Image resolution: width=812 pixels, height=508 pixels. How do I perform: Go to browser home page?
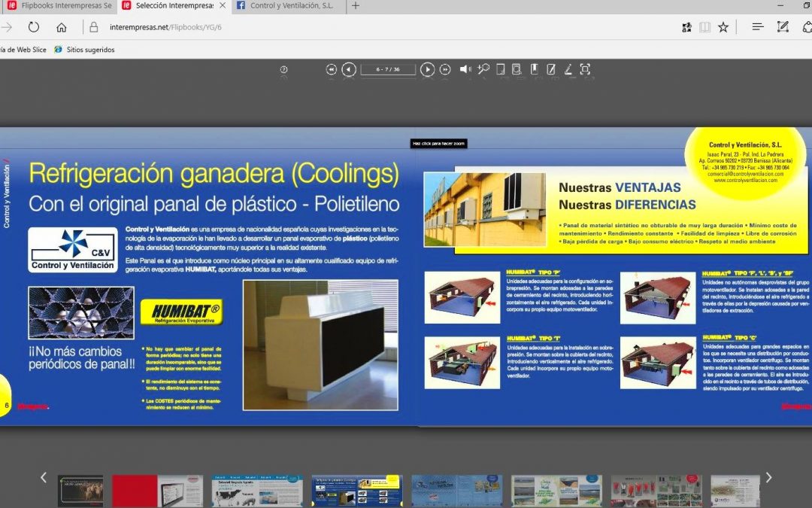[62, 27]
